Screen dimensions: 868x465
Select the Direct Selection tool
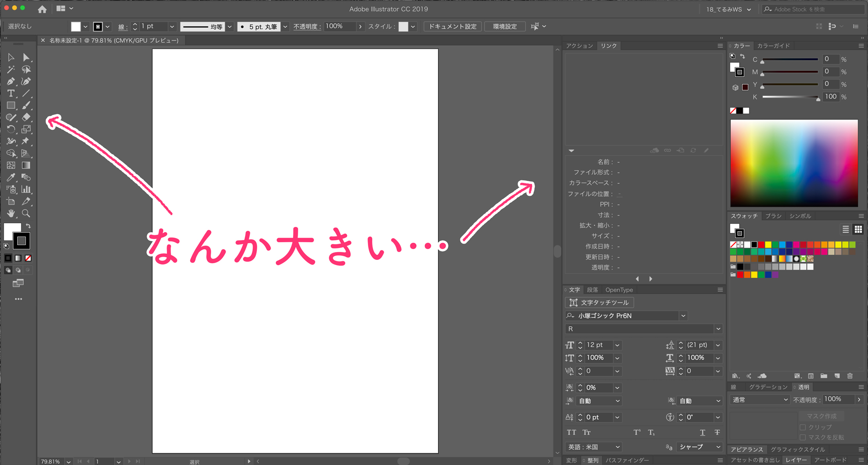(x=26, y=57)
